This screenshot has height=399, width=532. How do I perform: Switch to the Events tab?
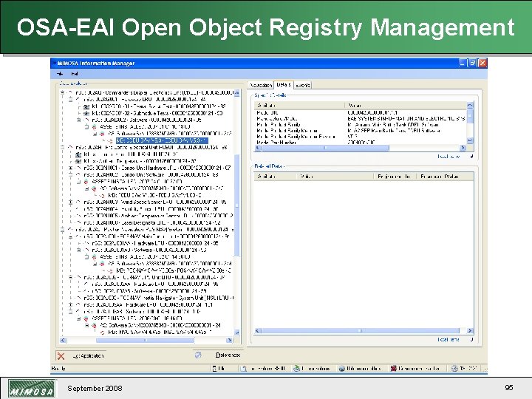point(303,85)
